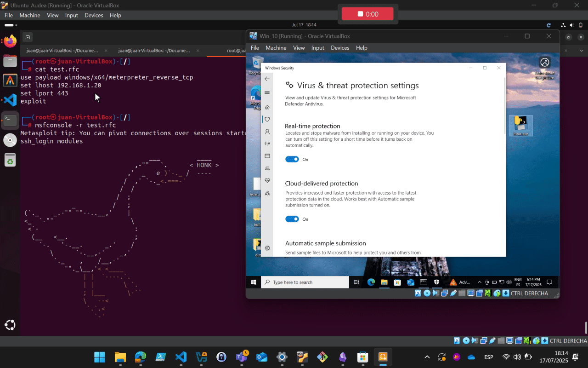Open File Explorer in Windows 10 taskbar
Viewport: 588px width, 368px height.
(384, 282)
